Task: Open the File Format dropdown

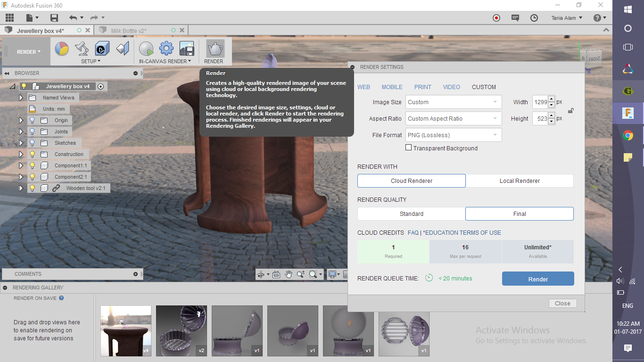Action: pos(454,135)
